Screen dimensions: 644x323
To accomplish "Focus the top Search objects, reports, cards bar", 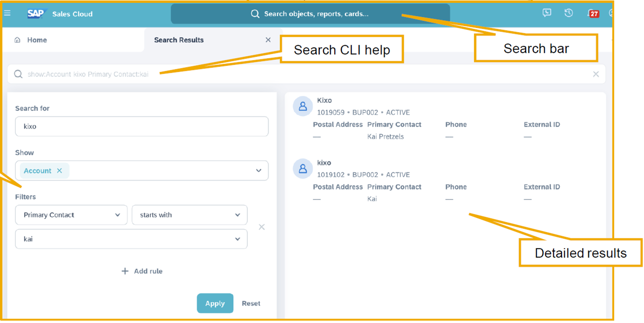I will click(310, 14).
